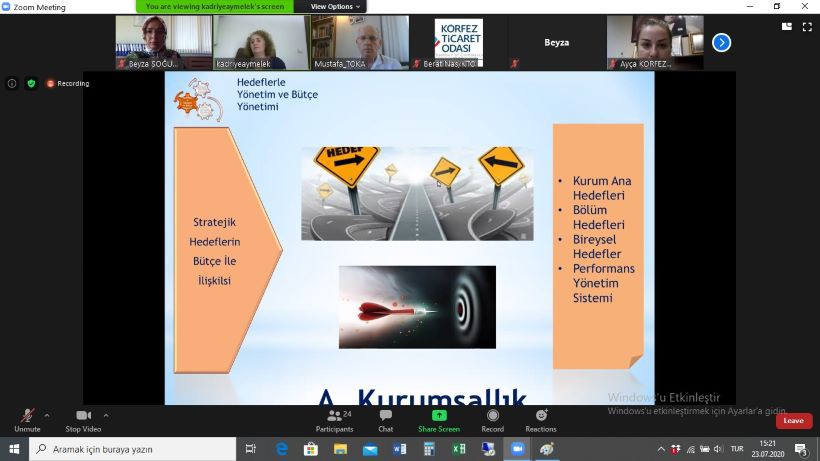Enter full screen mode icon
Viewport: 820px width, 461px height.
coord(807,27)
